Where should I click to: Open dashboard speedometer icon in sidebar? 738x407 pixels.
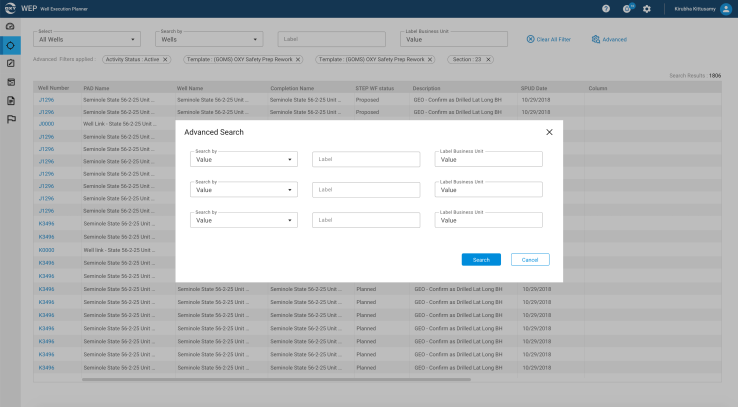tap(10, 27)
